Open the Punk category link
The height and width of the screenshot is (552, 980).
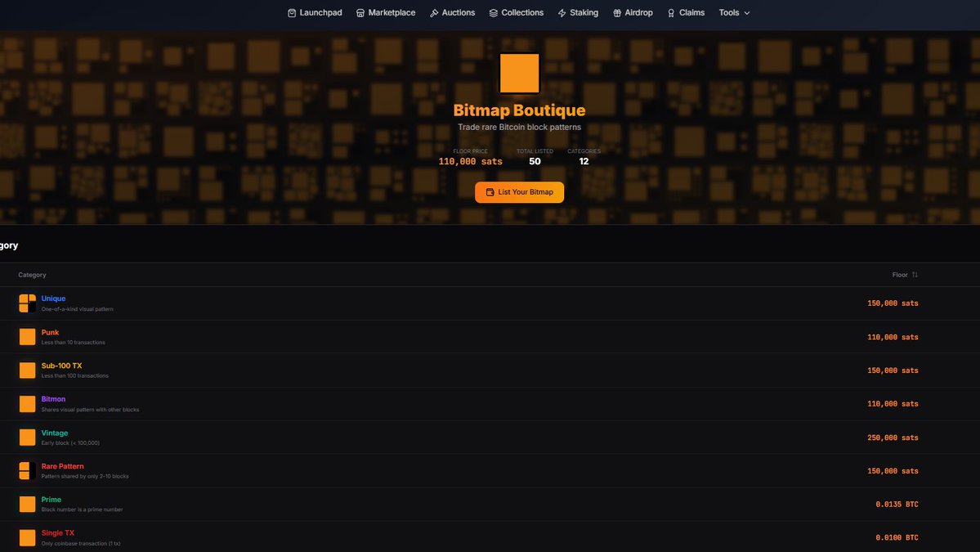pyautogui.click(x=50, y=332)
